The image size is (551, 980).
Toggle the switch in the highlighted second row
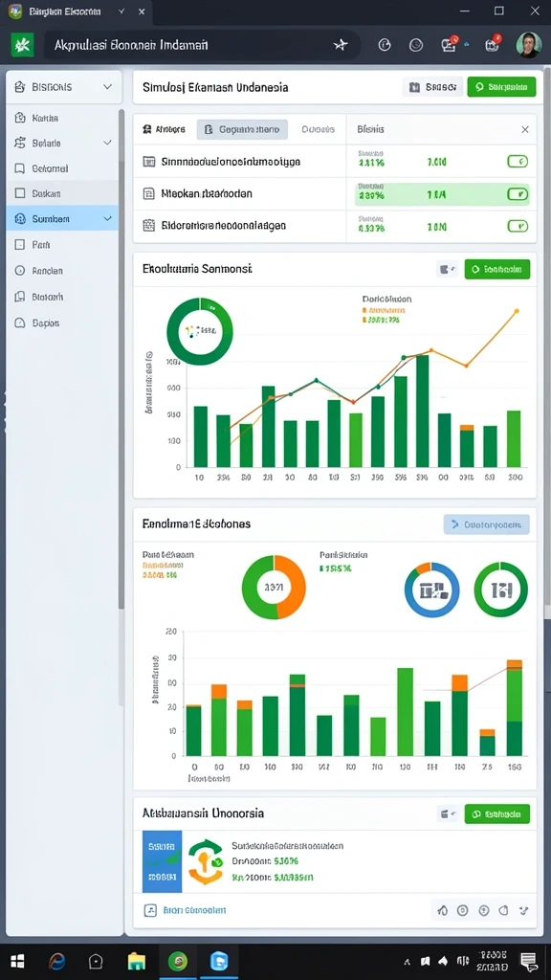[518, 194]
